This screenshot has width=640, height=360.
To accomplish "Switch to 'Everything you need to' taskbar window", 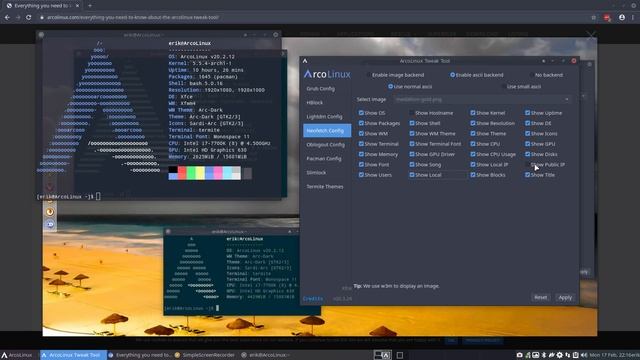I will (x=140, y=355).
